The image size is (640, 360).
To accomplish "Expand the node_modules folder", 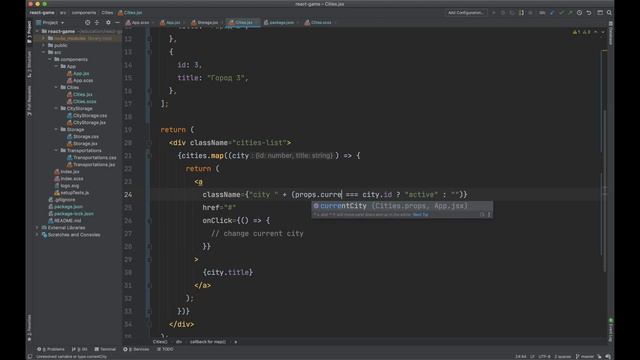I will click(x=44, y=38).
